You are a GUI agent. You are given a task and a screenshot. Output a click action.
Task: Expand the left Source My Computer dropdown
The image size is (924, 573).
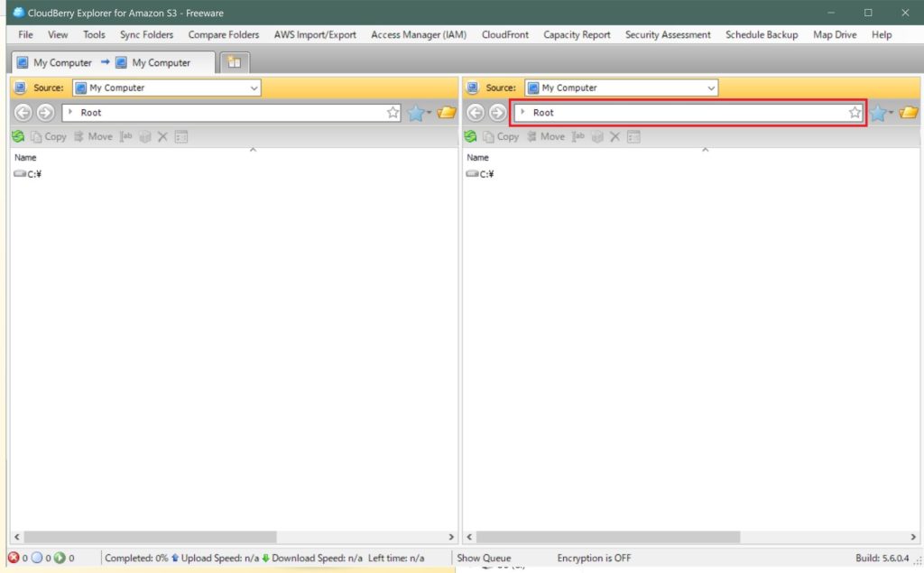[x=166, y=88]
